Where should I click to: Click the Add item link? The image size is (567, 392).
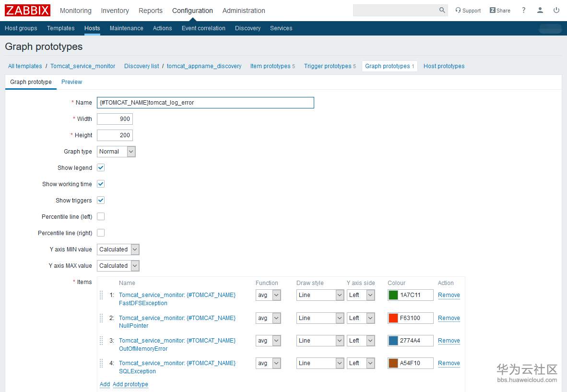pyautogui.click(x=105, y=384)
